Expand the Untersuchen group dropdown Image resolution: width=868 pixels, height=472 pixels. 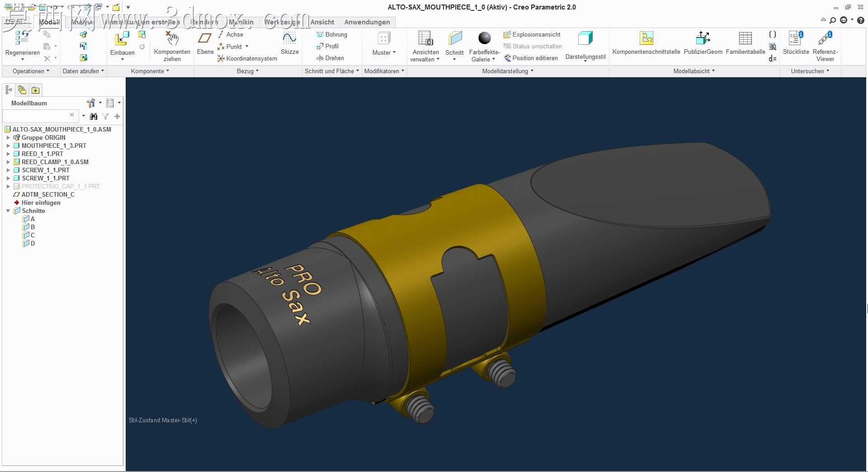(x=810, y=71)
